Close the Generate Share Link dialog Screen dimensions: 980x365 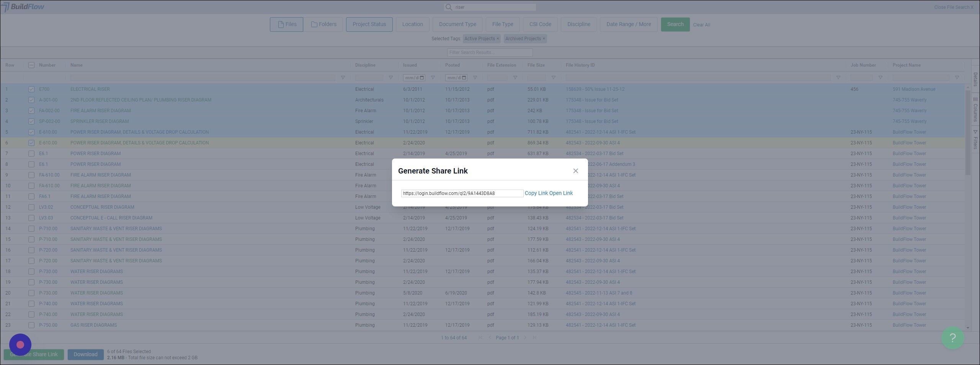point(575,171)
